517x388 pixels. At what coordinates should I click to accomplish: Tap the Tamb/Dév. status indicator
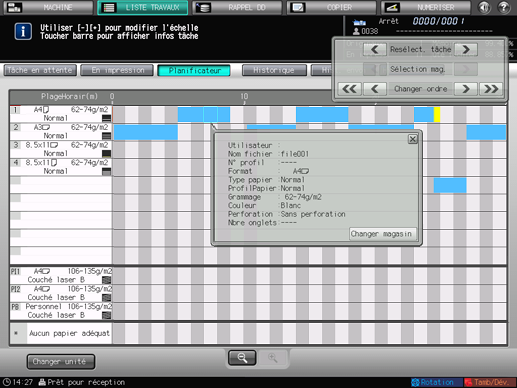click(x=490, y=382)
